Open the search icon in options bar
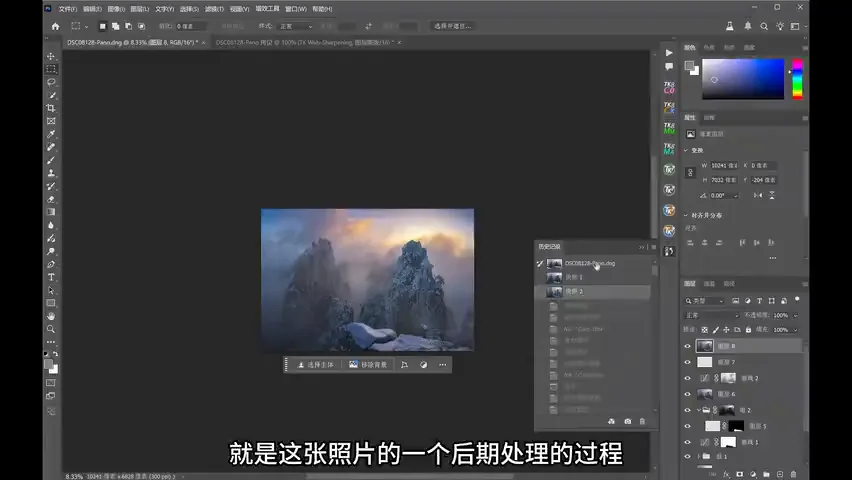This screenshot has width=852, height=480. coord(764,26)
